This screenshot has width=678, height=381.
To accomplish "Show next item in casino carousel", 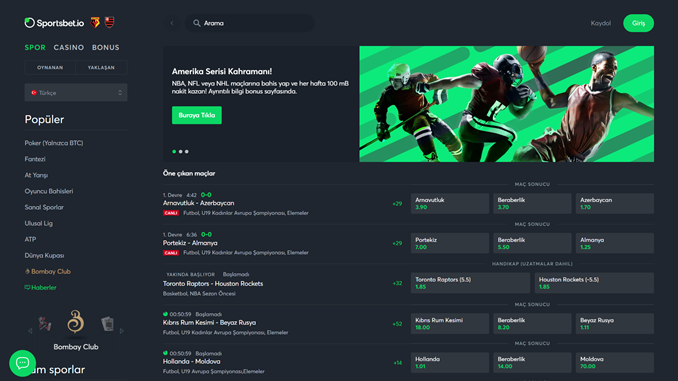I will click(x=122, y=331).
